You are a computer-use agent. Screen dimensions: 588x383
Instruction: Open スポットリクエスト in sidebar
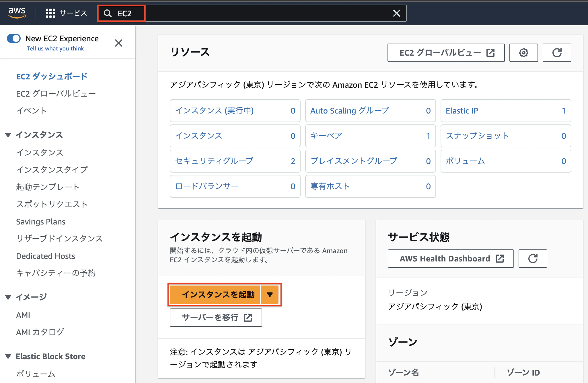click(52, 204)
